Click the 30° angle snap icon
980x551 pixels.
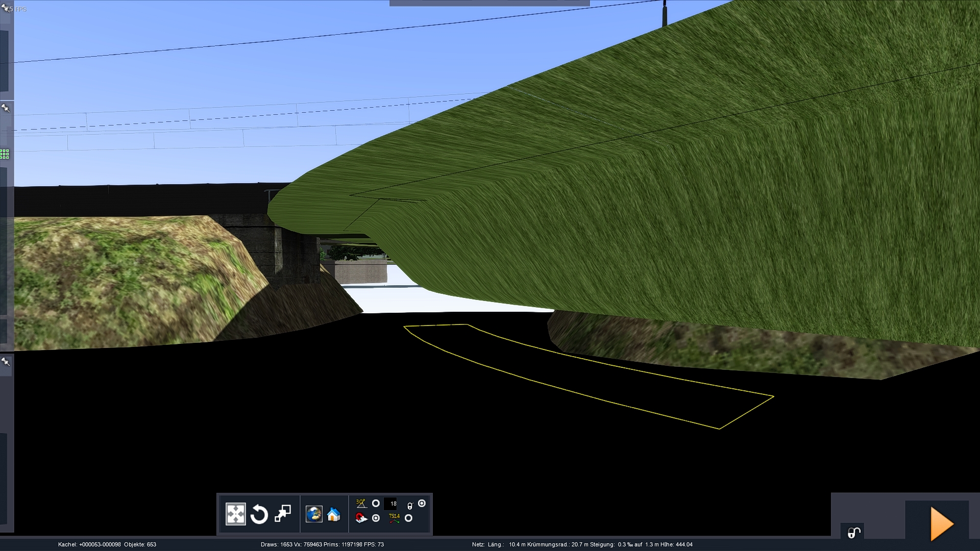click(x=361, y=504)
